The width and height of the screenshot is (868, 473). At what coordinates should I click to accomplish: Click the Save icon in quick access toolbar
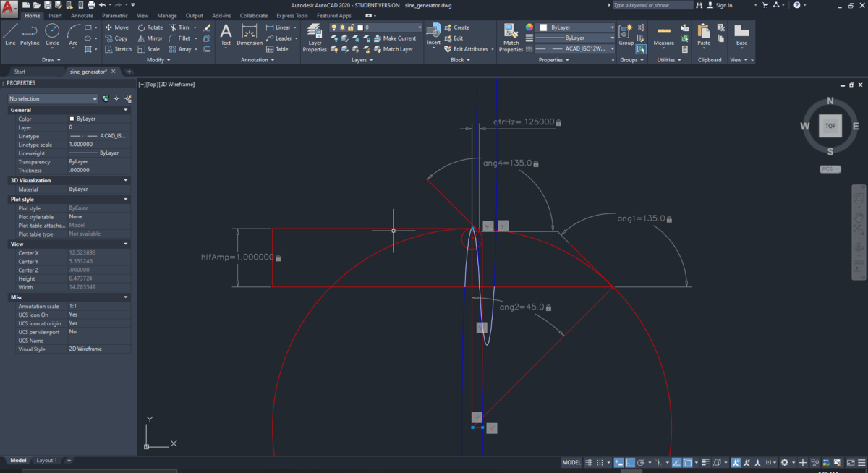pos(48,5)
